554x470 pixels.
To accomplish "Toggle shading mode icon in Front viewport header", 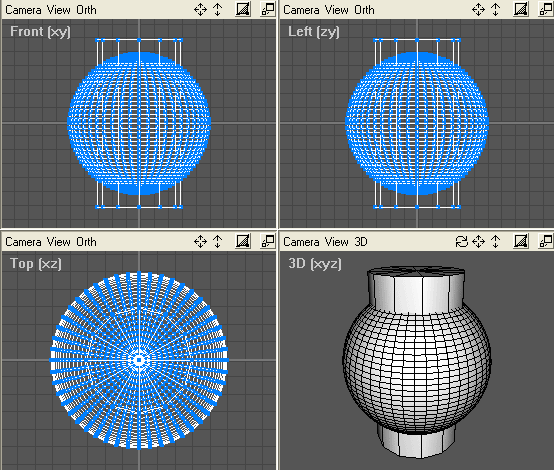I will tap(243, 9).
